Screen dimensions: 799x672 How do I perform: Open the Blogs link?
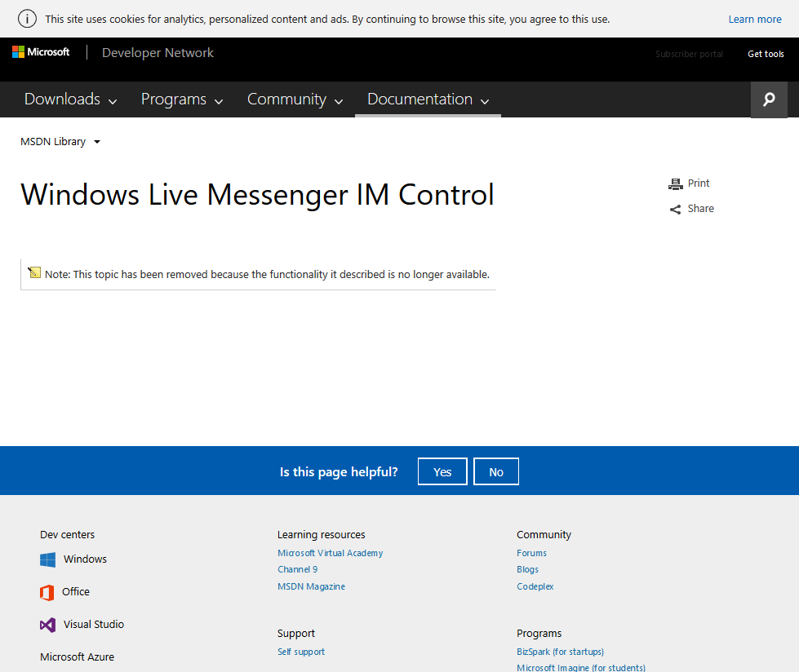(527, 569)
